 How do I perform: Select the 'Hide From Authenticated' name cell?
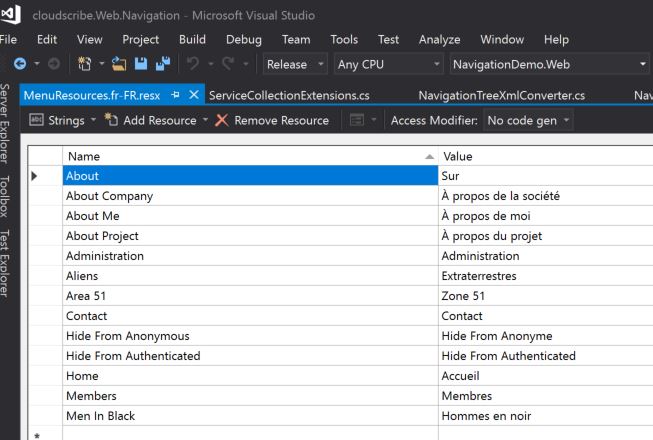pos(250,355)
